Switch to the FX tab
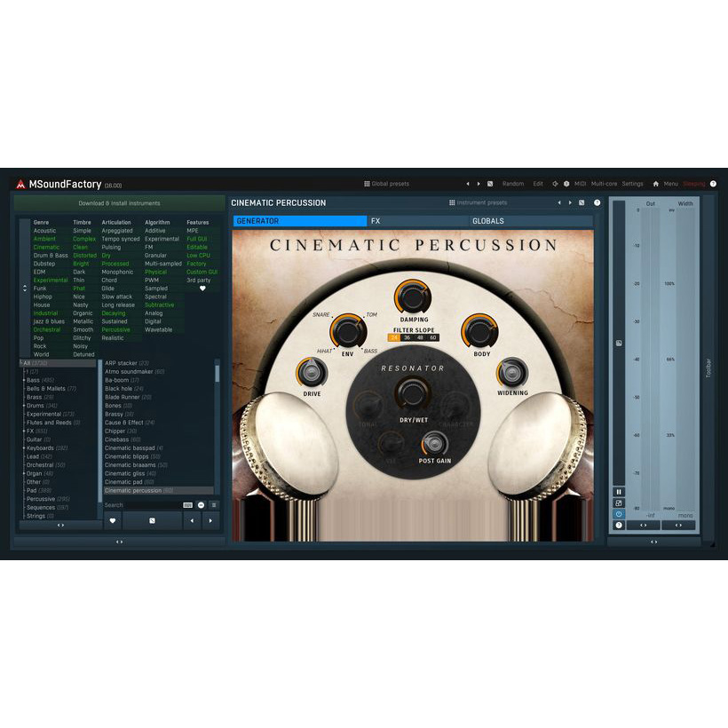The image size is (728, 728). (x=418, y=221)
